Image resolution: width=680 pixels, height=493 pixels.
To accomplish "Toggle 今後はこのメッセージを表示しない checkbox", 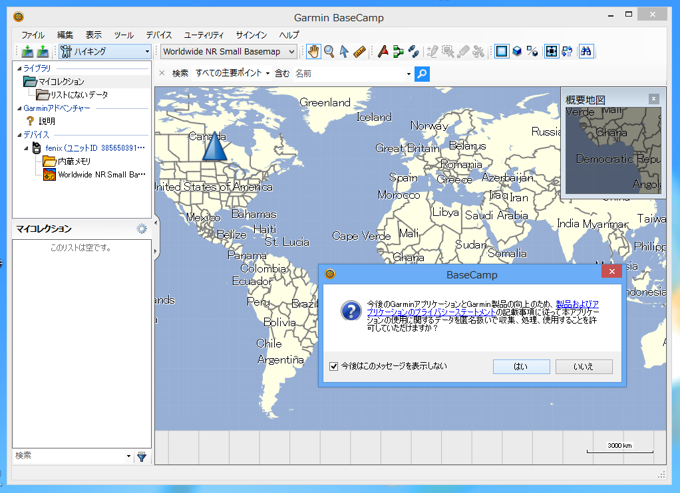I will coord(334,366).
